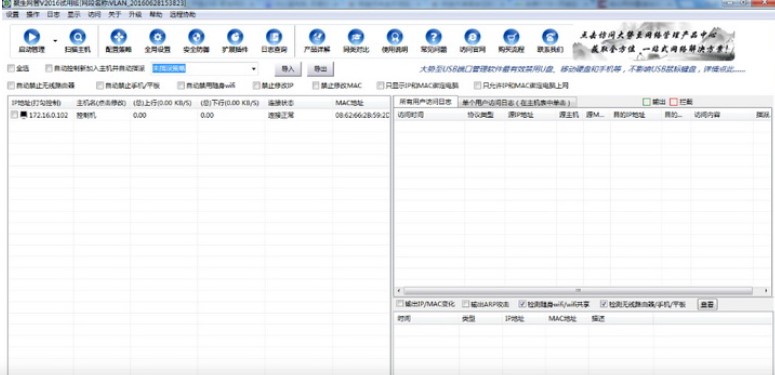
Task: Click the 导出 export button
Action: pos(320,69)
